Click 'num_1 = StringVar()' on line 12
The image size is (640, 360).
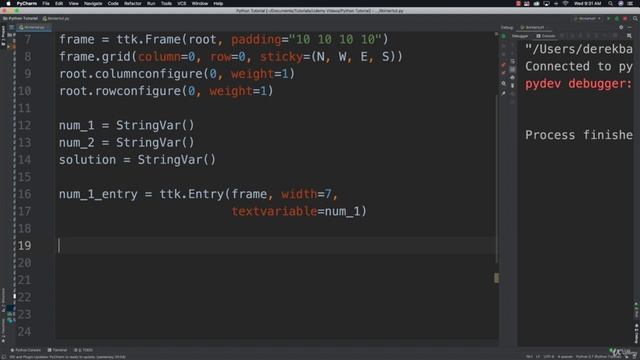click(127, 125)
